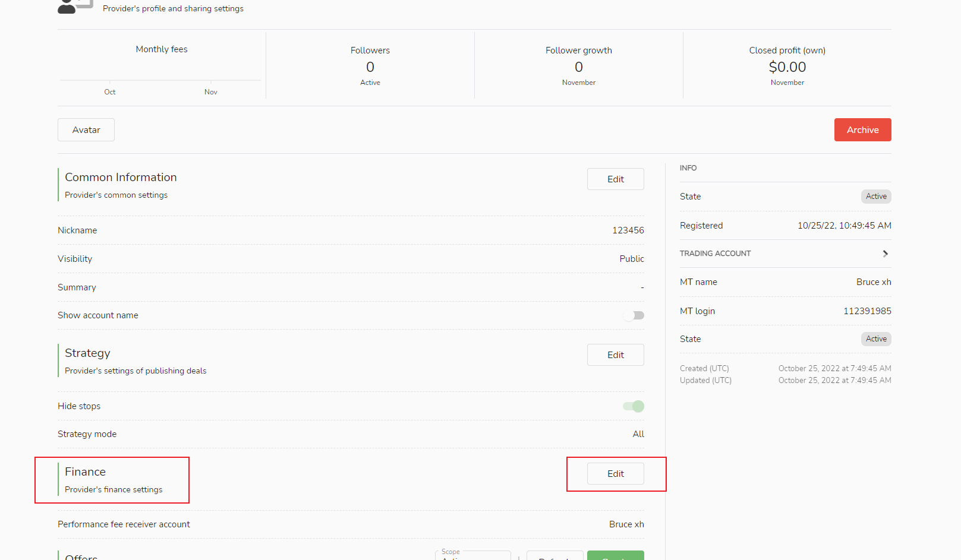Click the Finance section heading
Viewport: 961px width, 560px height.
(86, 472)
